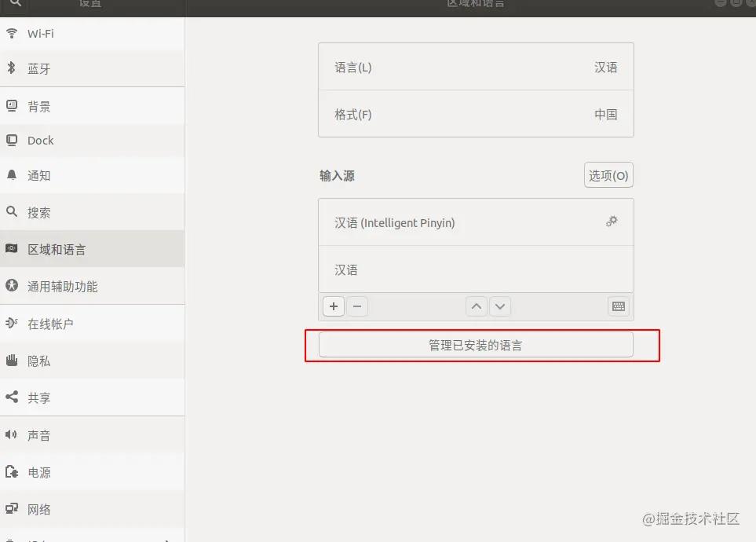Open the 格式(F) row set to 中国

point(476,114)
